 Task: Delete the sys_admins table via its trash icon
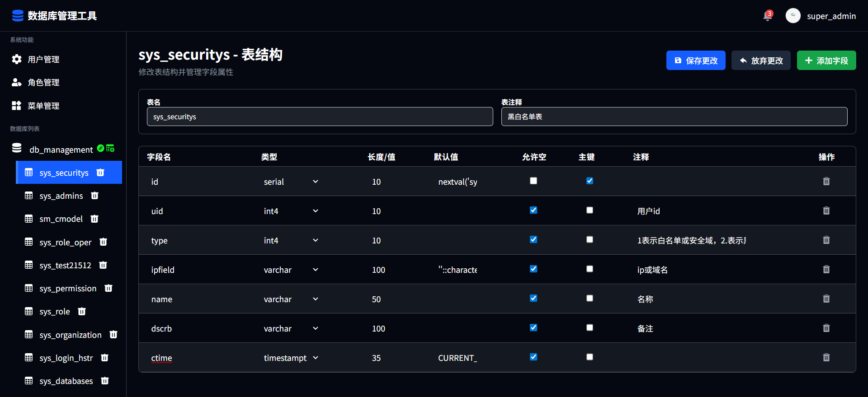point(94,196)
